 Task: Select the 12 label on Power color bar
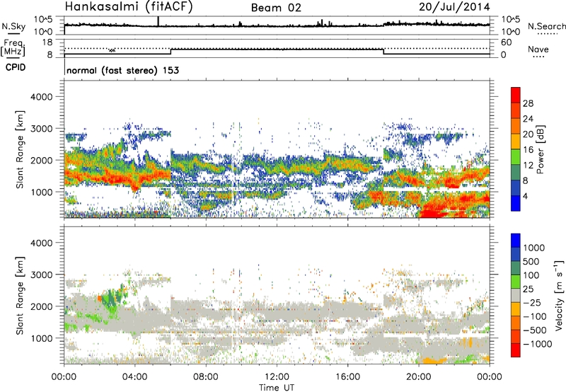point(528,166)
